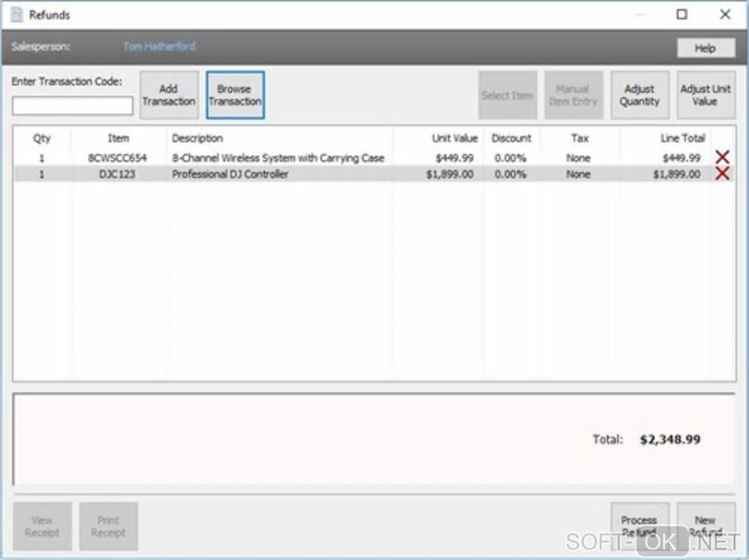Click the Print Receipt button
The image size is (749, 560).
109,526
